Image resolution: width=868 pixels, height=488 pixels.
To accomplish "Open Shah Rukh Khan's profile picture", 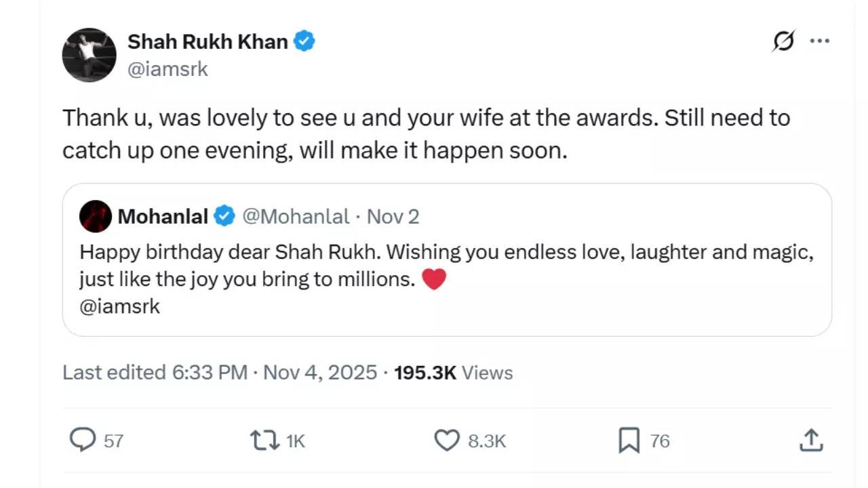I will click(x=89, y=55).
